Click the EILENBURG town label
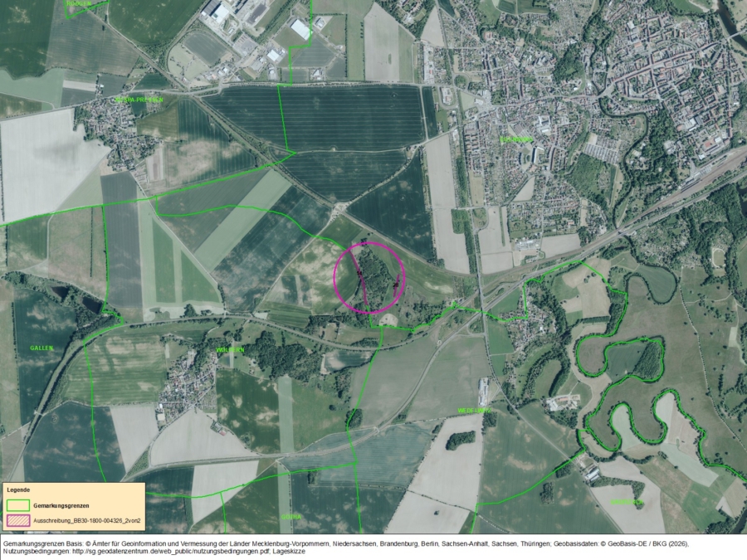The image size is (747, 560). click(515, 139)
